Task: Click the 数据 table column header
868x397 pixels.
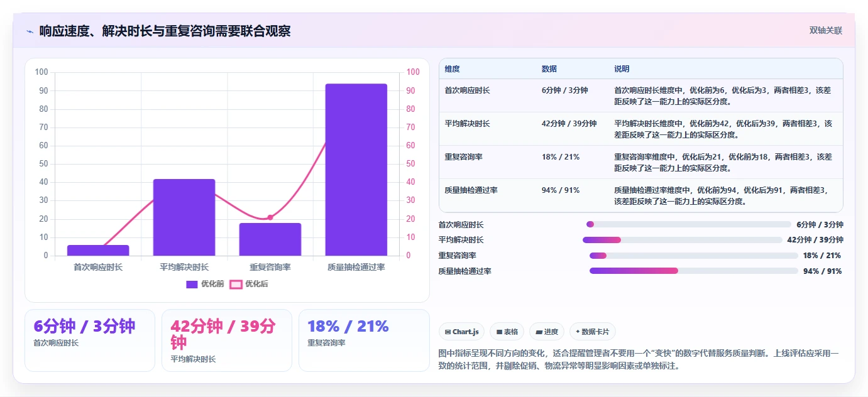Action: (549, 69)
